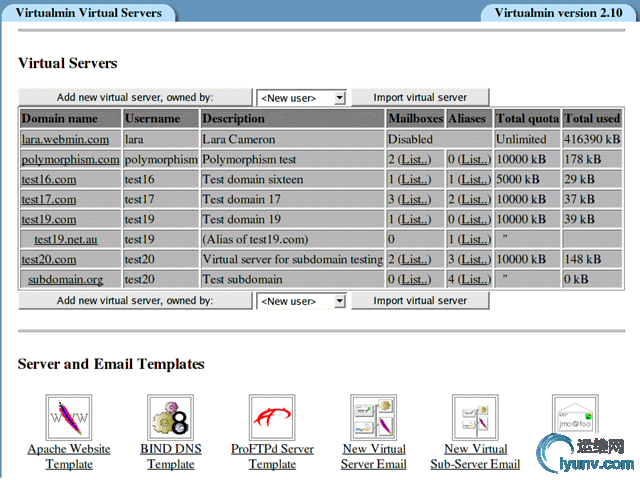
Task: List aliases for test16.com
Action: [x=474, y=180]
